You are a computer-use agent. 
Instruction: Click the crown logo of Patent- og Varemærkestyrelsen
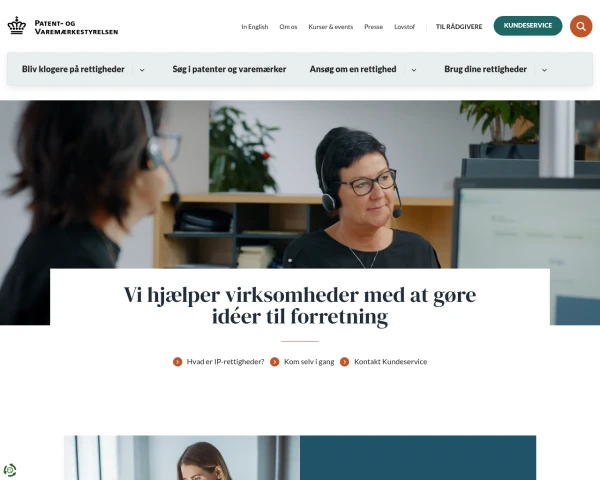coord(17,26)
